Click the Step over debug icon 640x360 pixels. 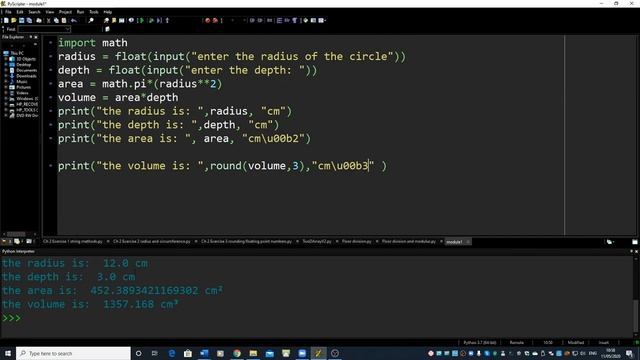[x=159, y=20]
